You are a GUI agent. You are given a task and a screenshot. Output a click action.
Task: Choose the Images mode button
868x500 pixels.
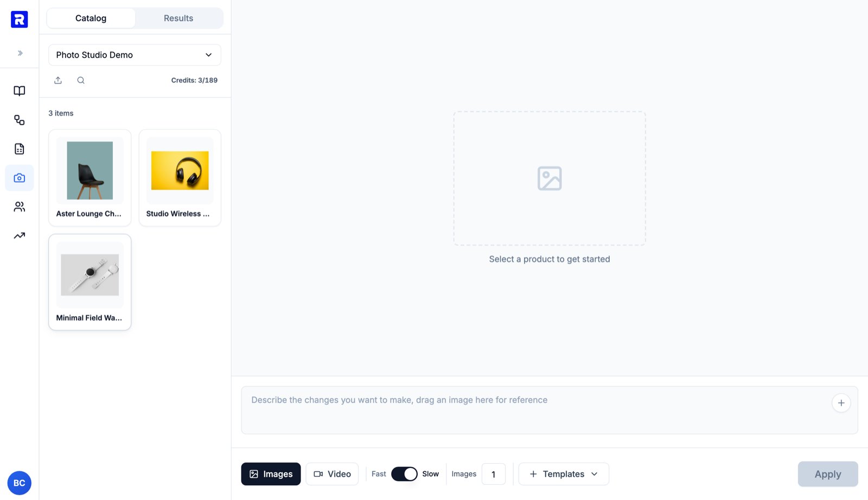tap(271, 474)
